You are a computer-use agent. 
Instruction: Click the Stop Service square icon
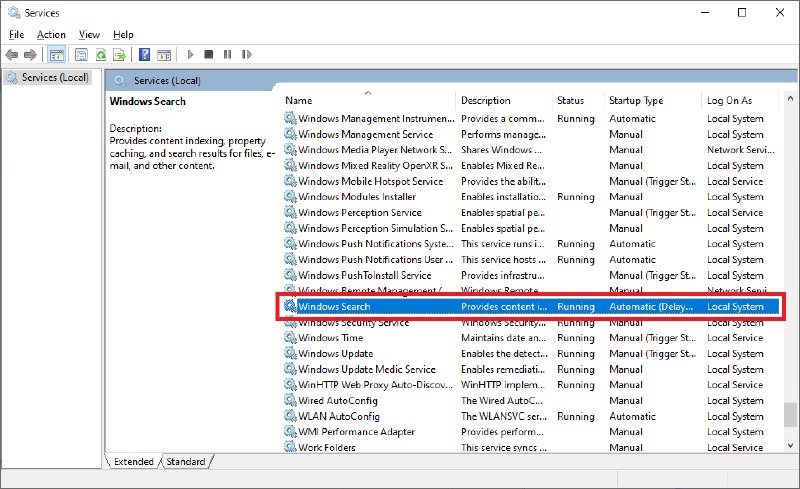pyautogui.click(x=208, y=54)
